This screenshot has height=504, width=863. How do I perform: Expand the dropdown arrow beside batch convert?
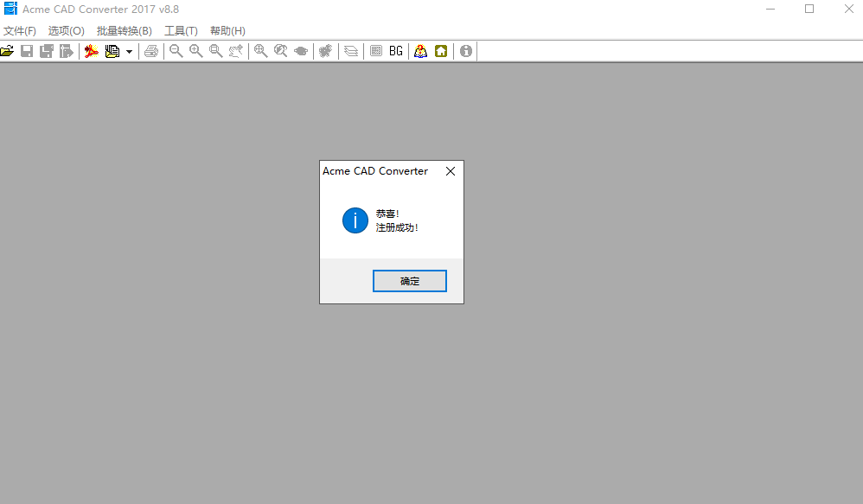(129, 52)
